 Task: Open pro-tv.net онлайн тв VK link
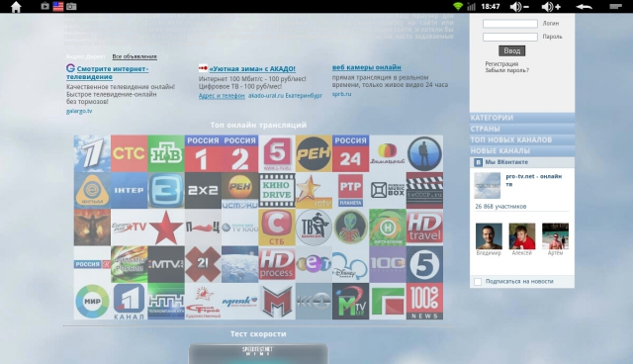coord(534,180)
